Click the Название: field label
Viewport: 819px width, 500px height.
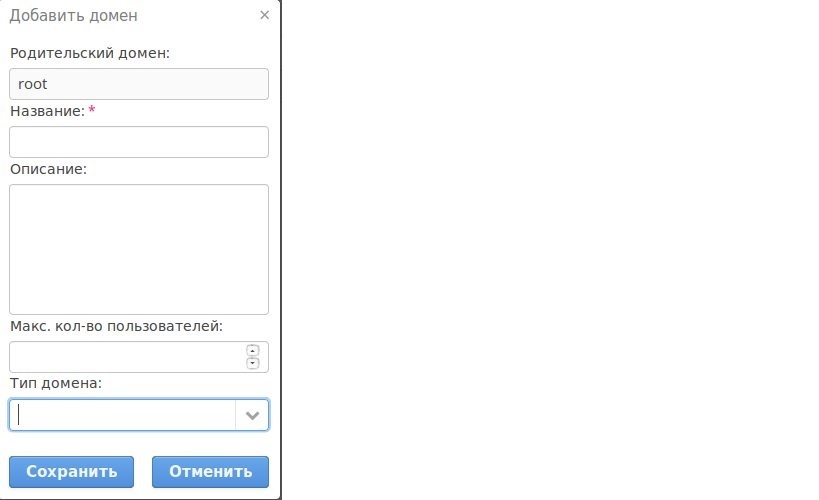click(47, 111)
